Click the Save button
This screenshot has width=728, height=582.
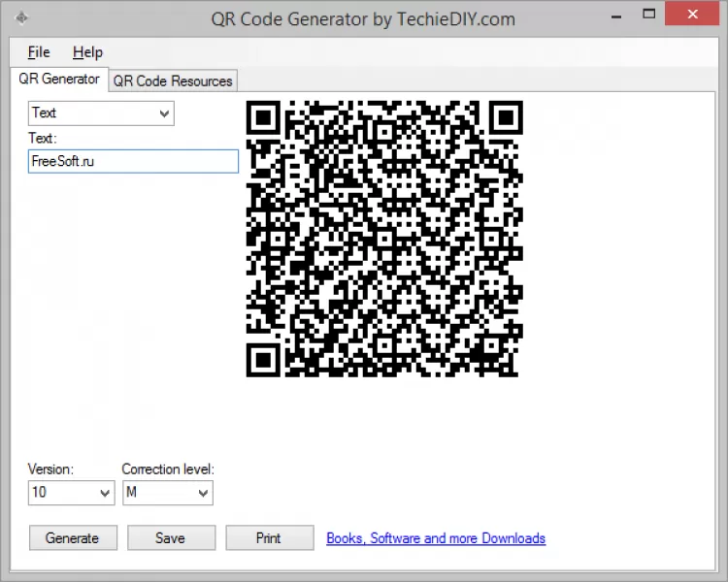click(x=171, y=538)
